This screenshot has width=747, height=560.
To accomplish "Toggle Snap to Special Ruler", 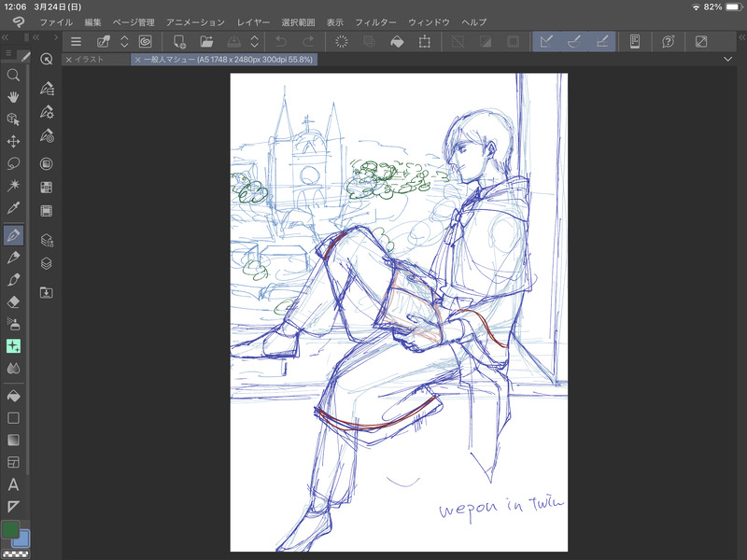I will pyautogui.click(x=574, y=42).
